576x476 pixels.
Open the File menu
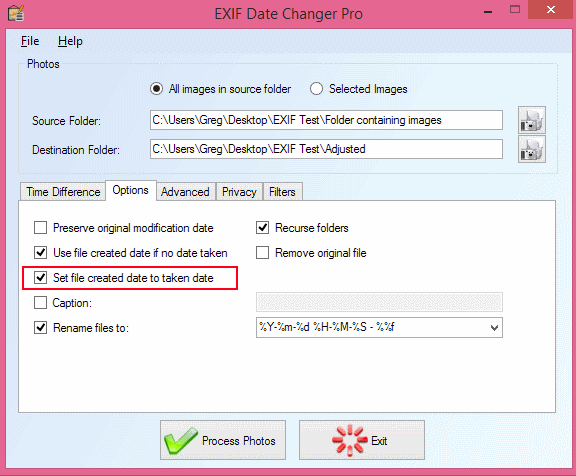[30, 41]
